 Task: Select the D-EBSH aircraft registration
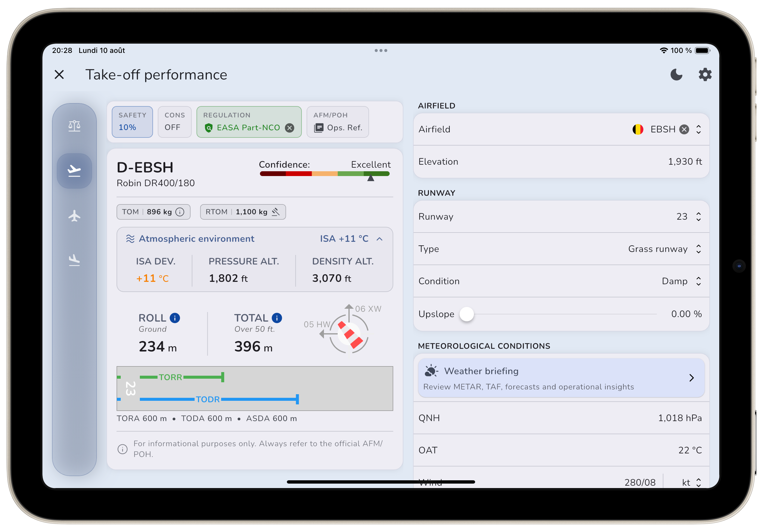coord(145,168)
